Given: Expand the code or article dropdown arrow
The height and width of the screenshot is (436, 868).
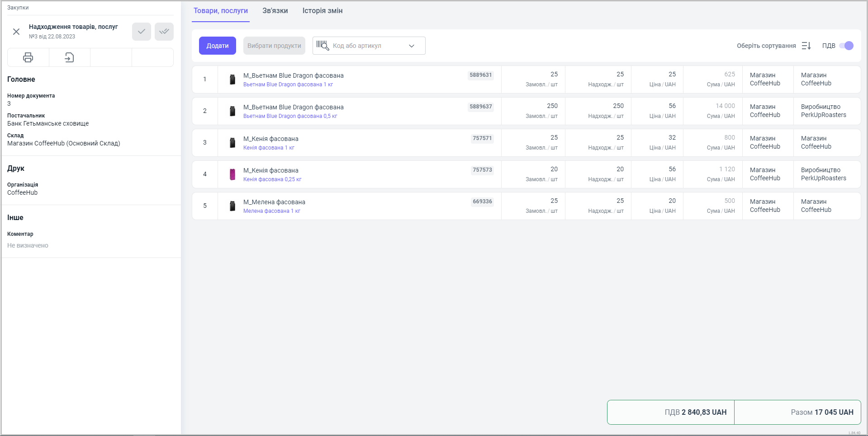Looking at the screenshot, I should tap(412, 46).
